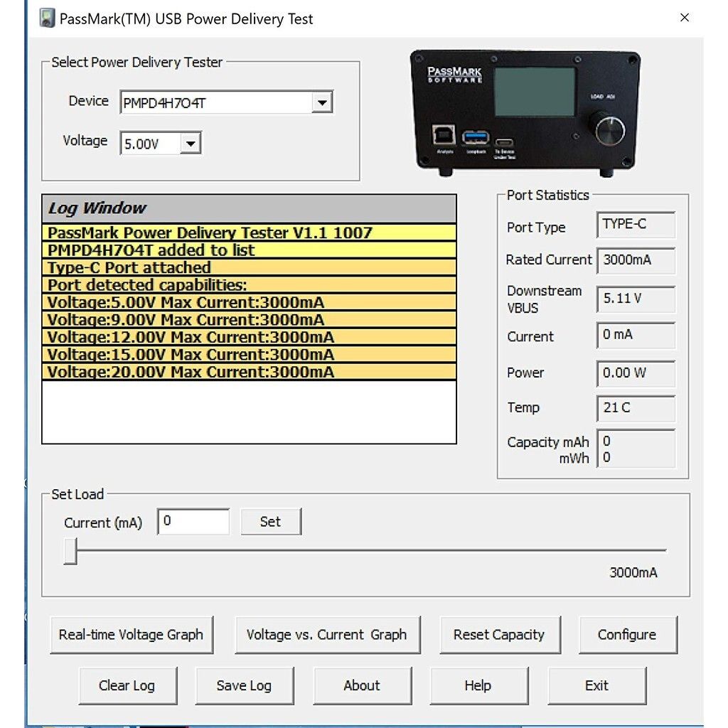Click the Reset Capacity button
This screenshot has height=728, width=728.
click(x=498, y=635)
